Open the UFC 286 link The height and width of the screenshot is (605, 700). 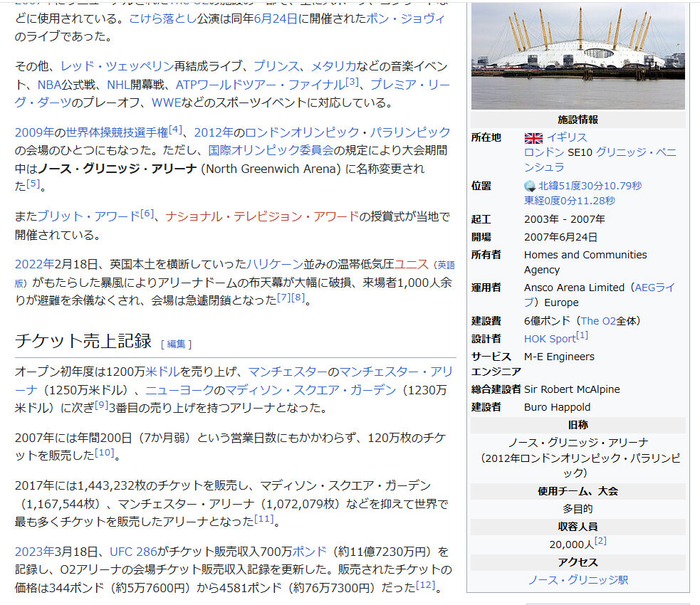[x=133, y=552]
